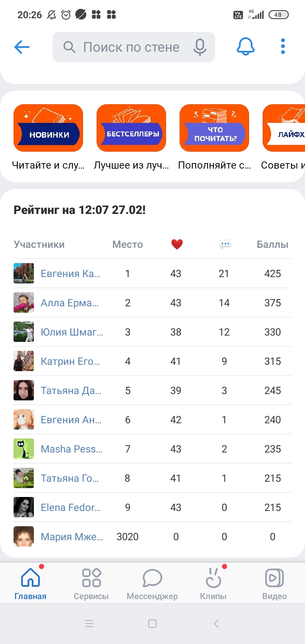Viewport: 305px width, 644px height.
Task: Switch to the Главная tab
Action: click(x=30, y=584)
